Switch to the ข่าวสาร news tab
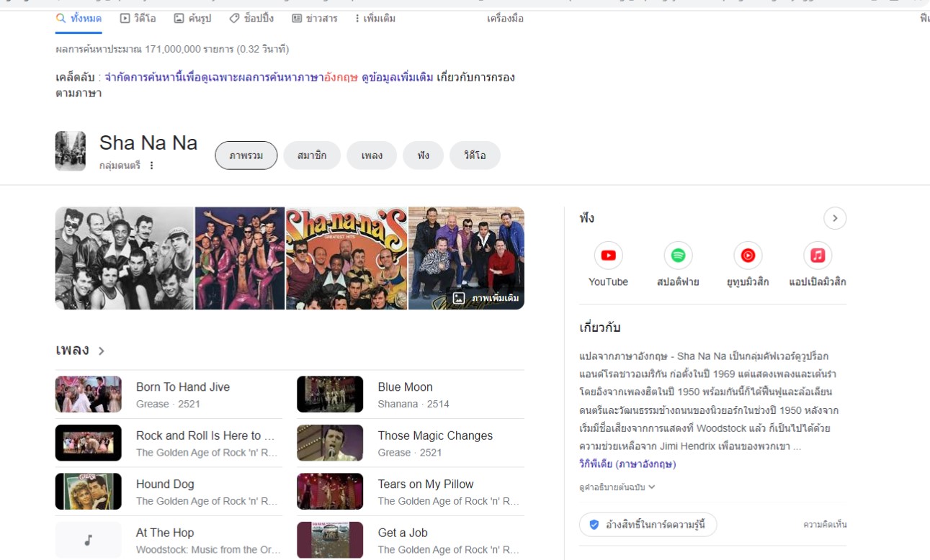The width and height of the screenshot is (930, 560). pos(315,19)
